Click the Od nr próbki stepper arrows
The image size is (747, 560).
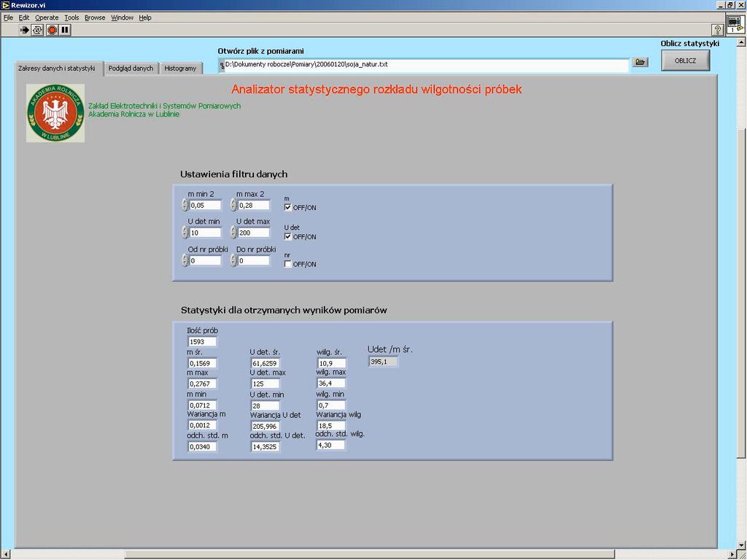[185, 260]
